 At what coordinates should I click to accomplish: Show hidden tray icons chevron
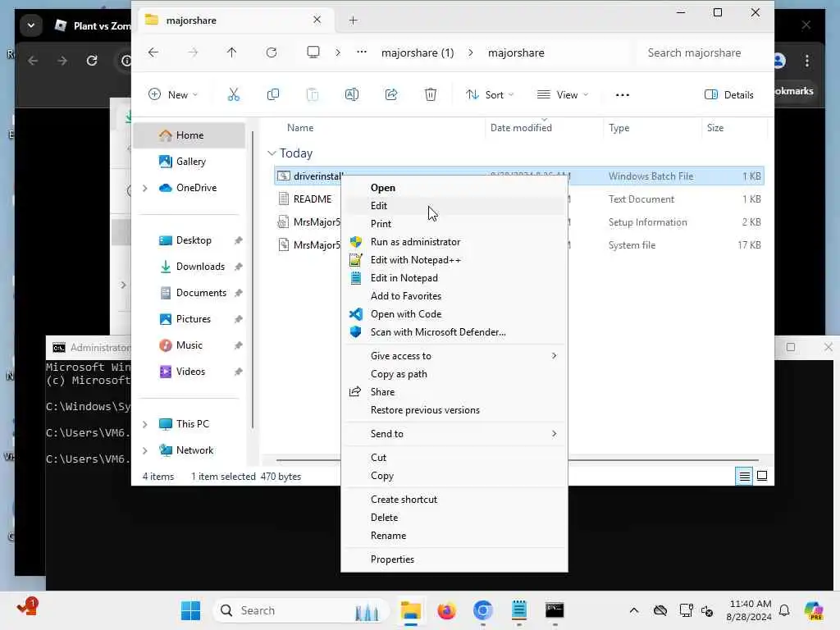pyautogui.click(x=634, y=610)
